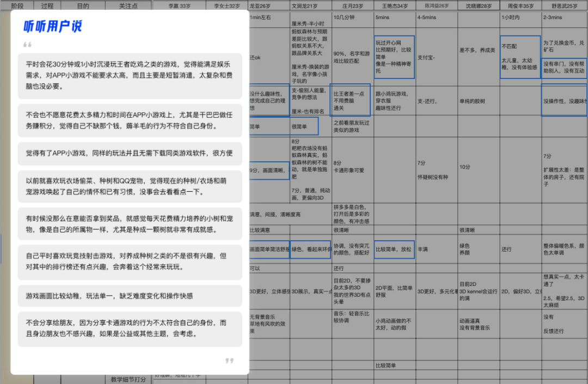The image size is (588, 384).
Task: Select the '绿色 养颜' cell
Action: (x=479, y=249)
